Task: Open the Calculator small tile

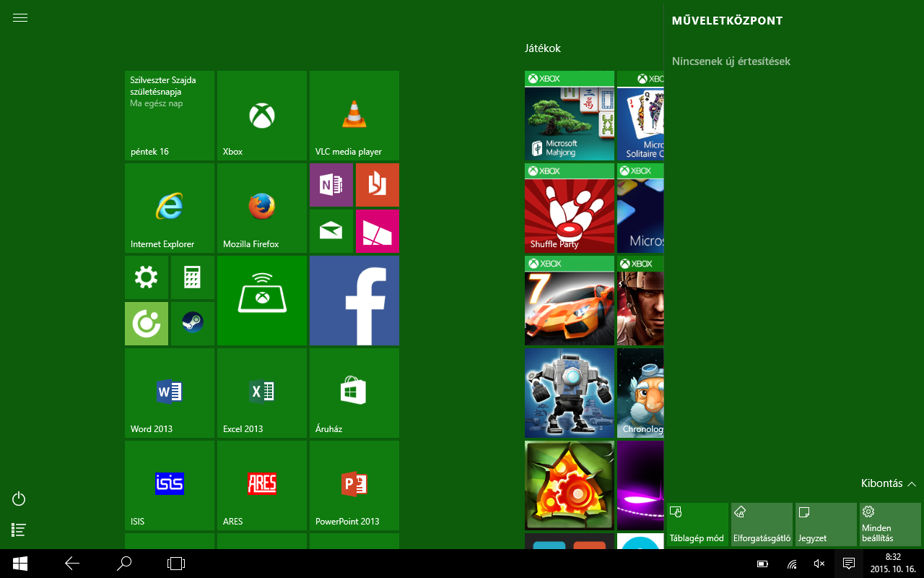Action: [x=193, y=277]
